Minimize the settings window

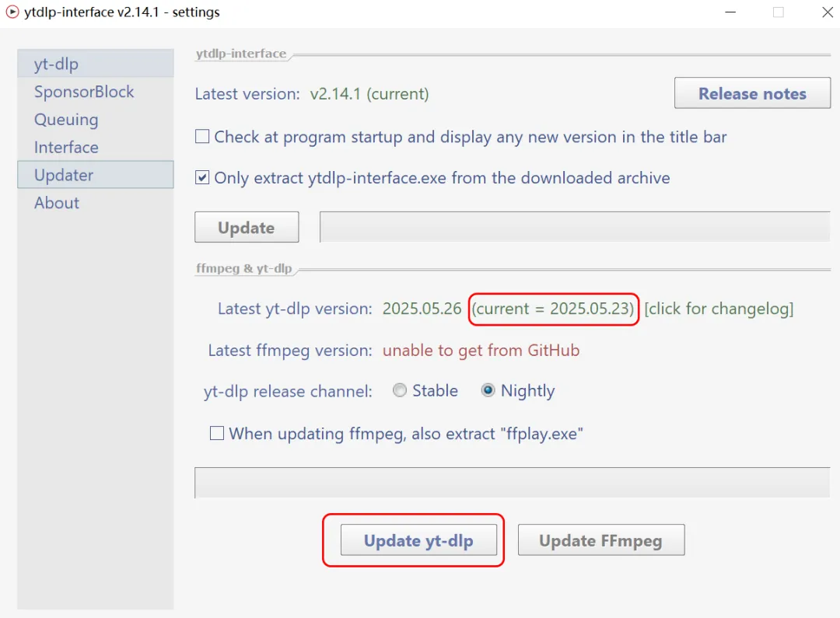coord(730,12)
